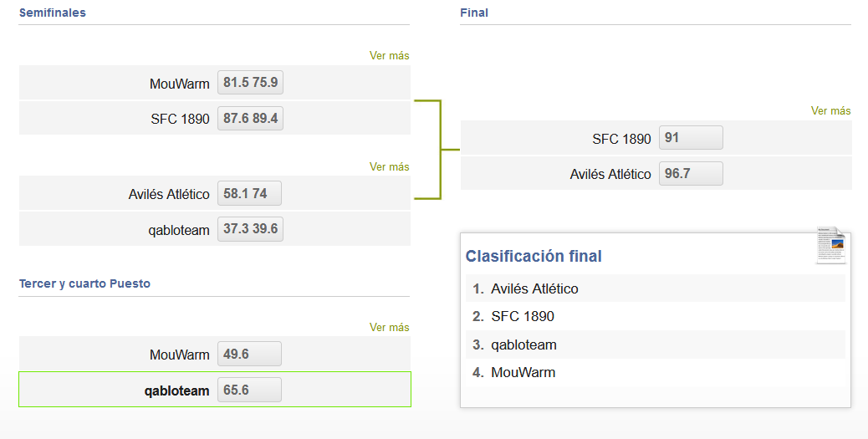
Task: Select qabloteam in the final classification
Action: point(523,345)
